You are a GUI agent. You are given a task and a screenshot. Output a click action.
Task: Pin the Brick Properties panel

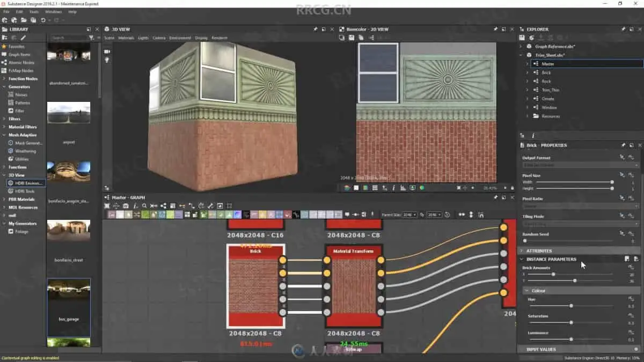click(x=623, y=145)
